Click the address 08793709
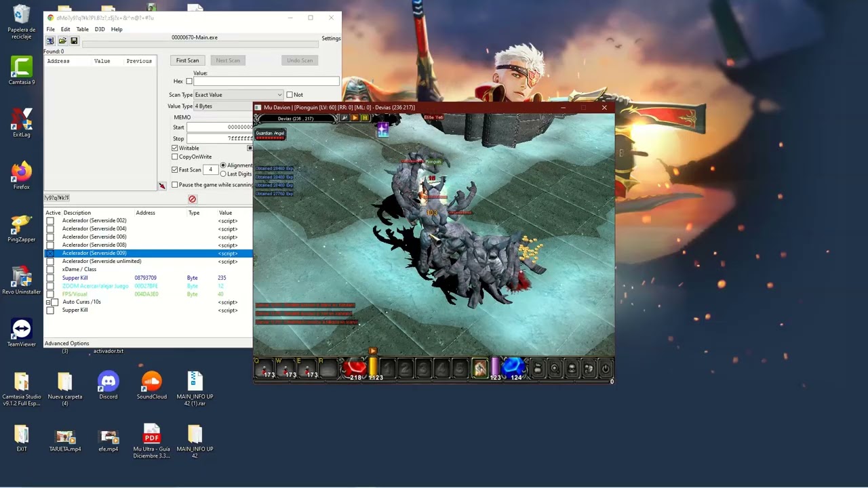 145,278
